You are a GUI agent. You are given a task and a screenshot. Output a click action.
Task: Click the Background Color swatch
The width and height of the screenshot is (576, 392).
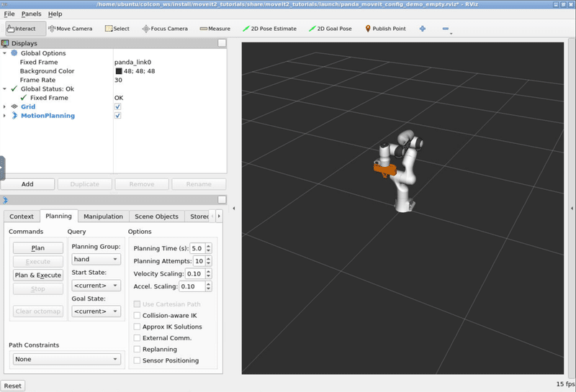coord(119,71)
